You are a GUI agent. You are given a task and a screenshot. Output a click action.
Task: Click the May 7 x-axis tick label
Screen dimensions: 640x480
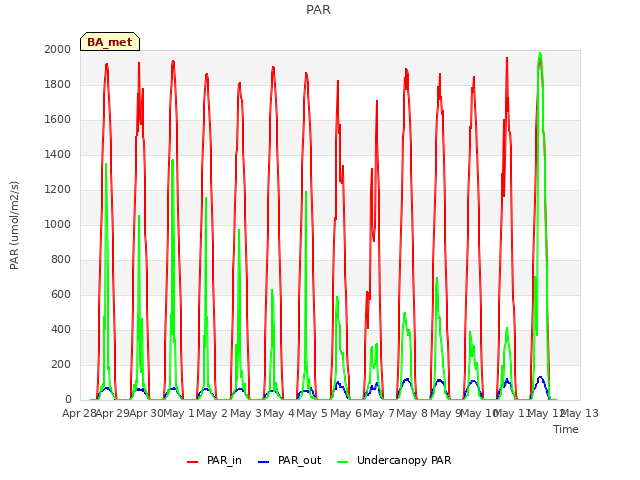pyautogui.click(x=379, y=414)
